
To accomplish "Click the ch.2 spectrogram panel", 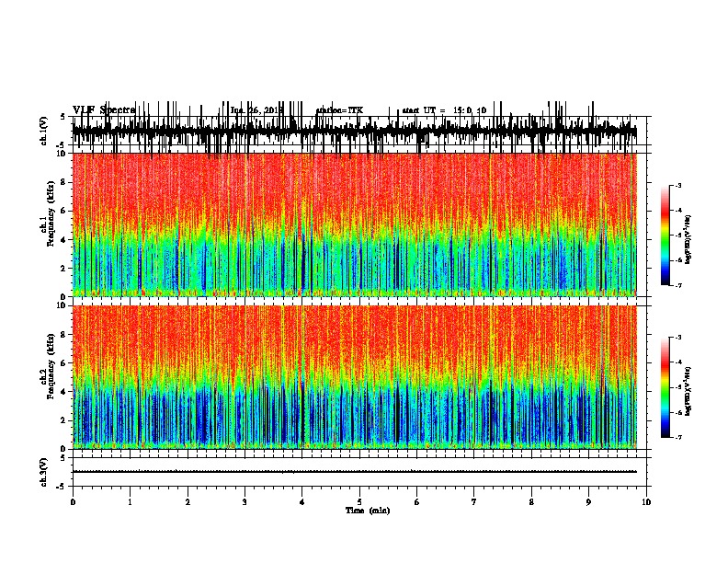I will click(x=355, y=377).
